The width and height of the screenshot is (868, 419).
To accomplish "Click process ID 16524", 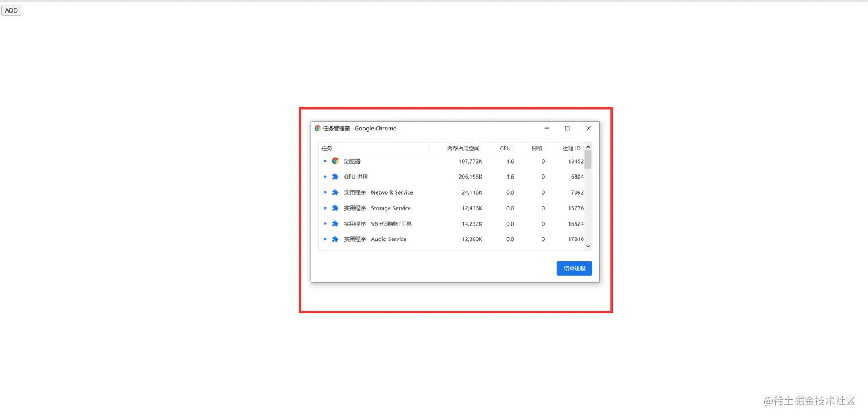I will click(x=576, y=224).
